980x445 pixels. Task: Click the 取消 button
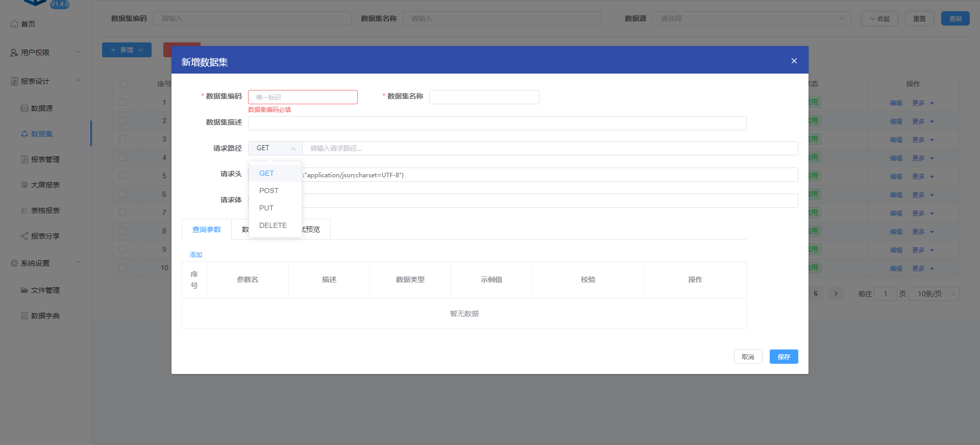point(748,357)
